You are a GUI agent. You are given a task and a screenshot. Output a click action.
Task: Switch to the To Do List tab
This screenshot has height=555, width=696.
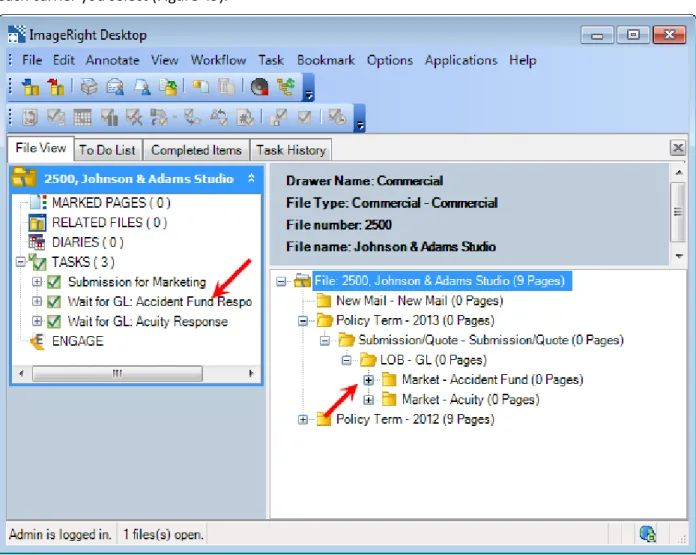[107, 150]
